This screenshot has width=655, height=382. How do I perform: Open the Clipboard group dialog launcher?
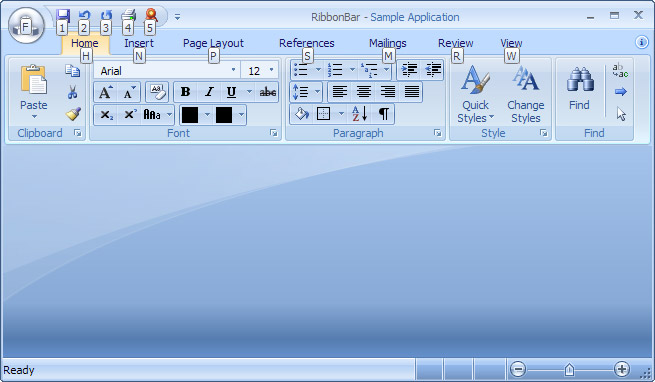pos(78,133)
